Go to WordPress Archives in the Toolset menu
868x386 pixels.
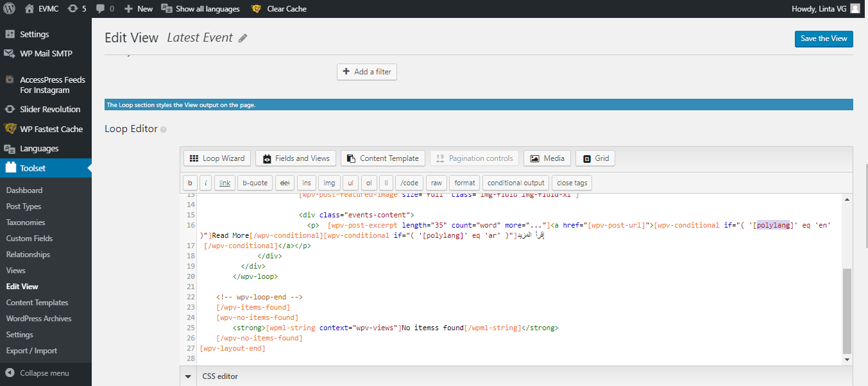(41, 318)
